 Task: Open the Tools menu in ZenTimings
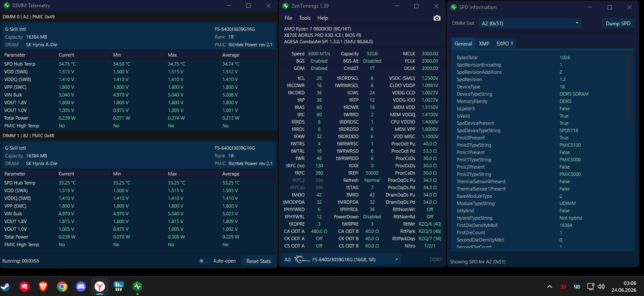[305, 18]
